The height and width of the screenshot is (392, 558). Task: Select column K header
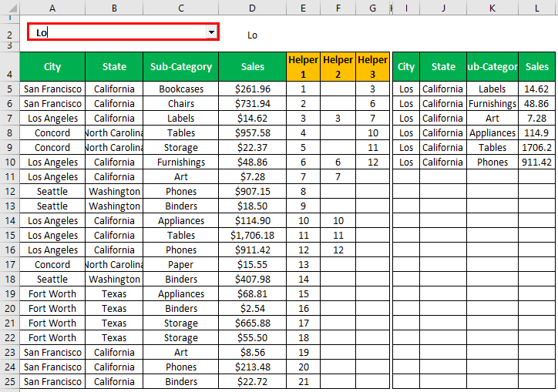point(492,8)
